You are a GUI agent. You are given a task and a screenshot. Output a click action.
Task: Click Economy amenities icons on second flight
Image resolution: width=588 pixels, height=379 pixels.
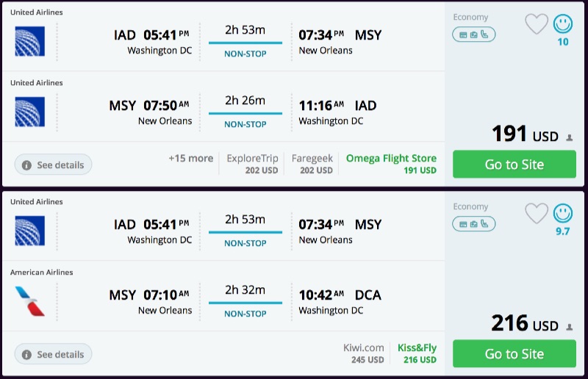474,224
